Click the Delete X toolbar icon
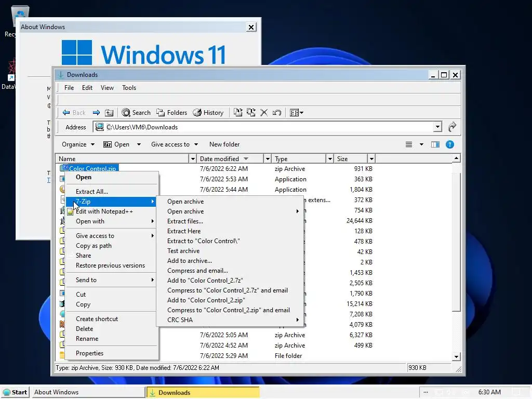The height and width of the screenshot is (399, 532). (264, 113)
